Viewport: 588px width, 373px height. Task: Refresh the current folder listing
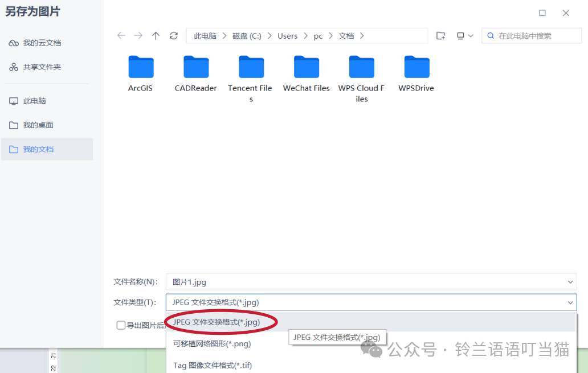[x=174, y=36]
